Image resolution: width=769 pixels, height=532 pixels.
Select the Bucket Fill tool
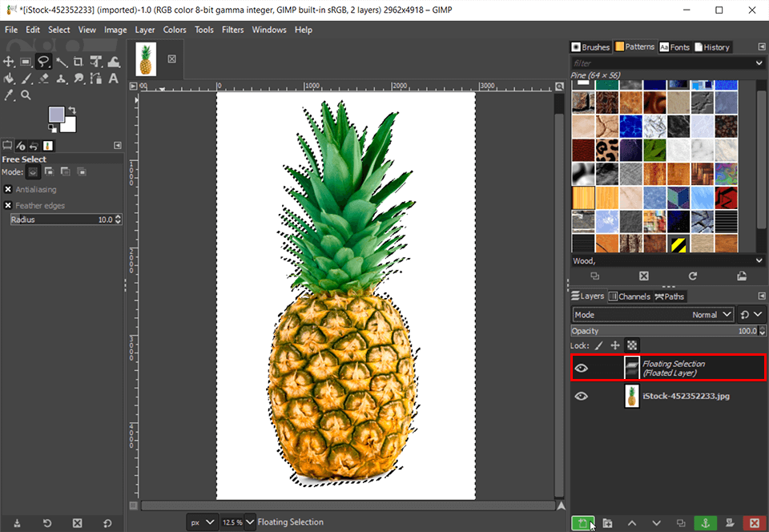coord(9,79)
